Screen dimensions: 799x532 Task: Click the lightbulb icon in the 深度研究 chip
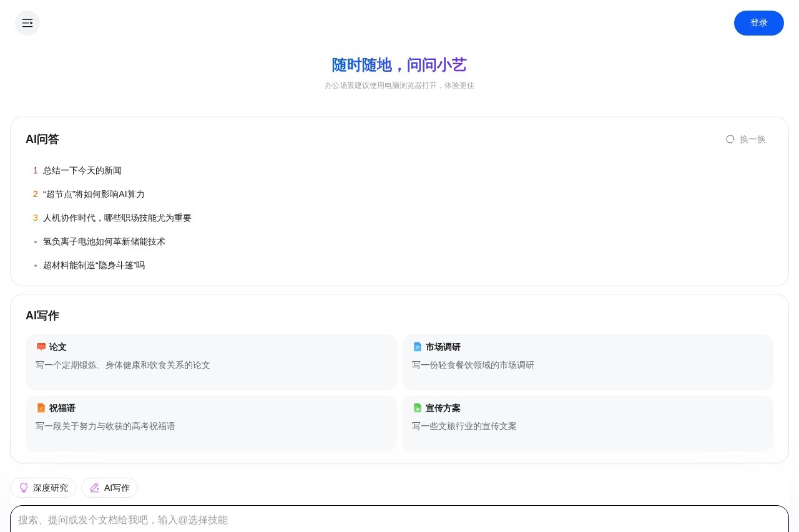(24, 488)
